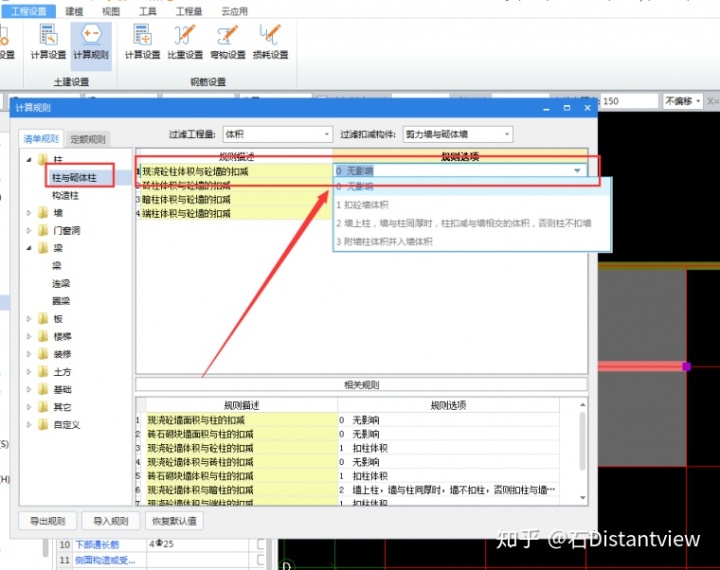Screen dimensions: 720x570
Task: Select rule 暗柱体积与砼墙的扣减
Action: [236, 199]
